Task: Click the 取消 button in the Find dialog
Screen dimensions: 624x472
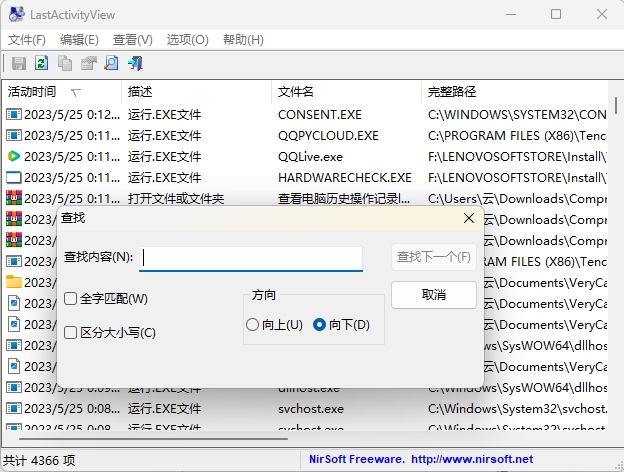Action: click(x=434, y=295)
